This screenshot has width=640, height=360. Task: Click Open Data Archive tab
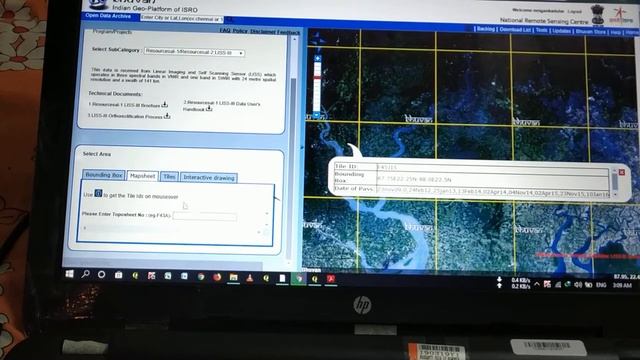pos(108,16)
